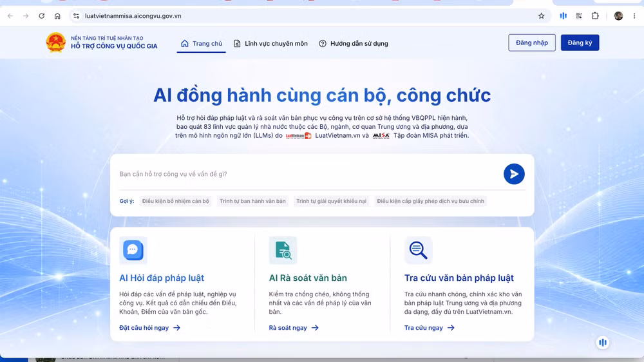Screen dimensions: 644x362
Task: Select suggestion Trình tự ban hành văn bản
Action: (252, 201)
